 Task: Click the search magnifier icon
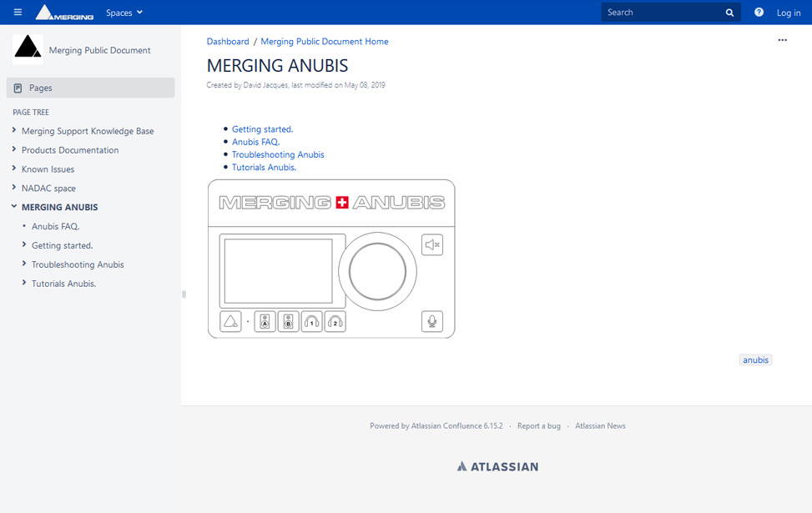(x=729, y=13)
